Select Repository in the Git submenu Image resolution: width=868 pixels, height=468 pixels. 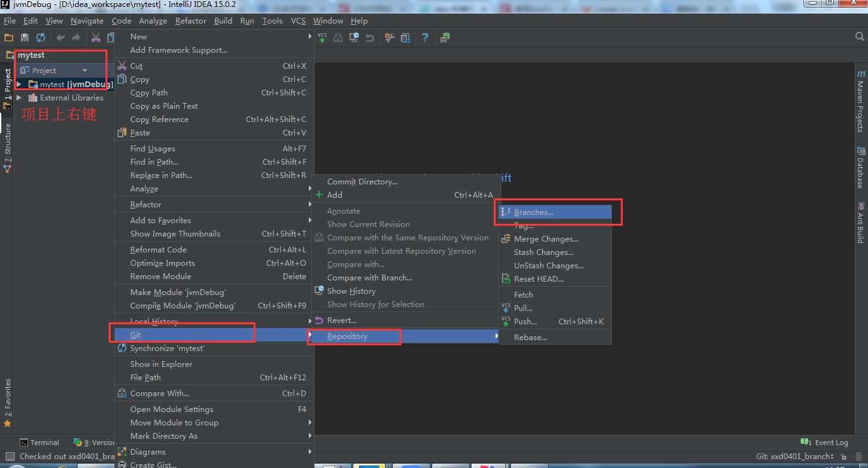404,336
